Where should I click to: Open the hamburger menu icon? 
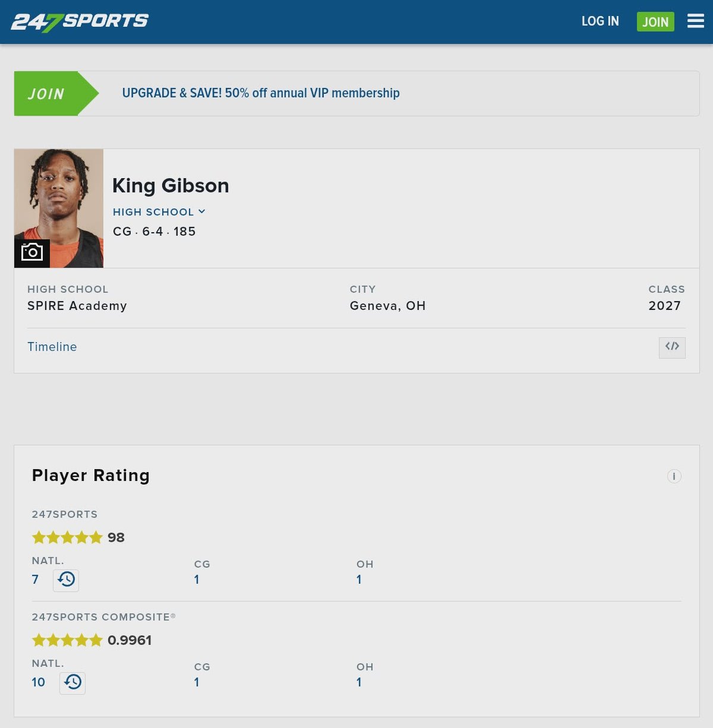point(695,21)
